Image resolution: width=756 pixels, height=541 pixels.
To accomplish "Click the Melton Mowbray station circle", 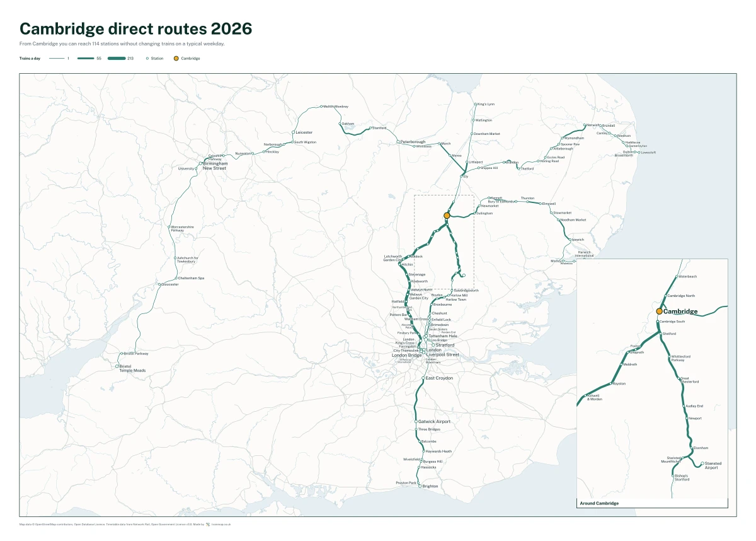I will [321, 107].
